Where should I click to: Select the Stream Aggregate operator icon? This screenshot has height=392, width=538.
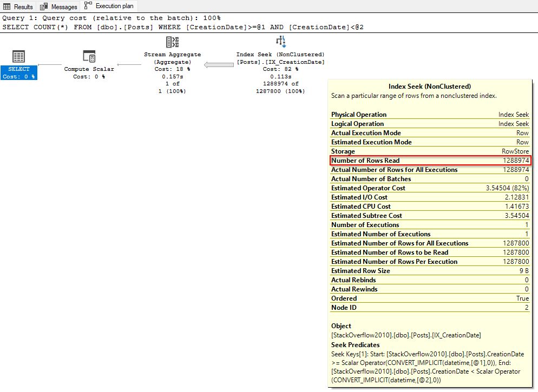click(172, 42)
